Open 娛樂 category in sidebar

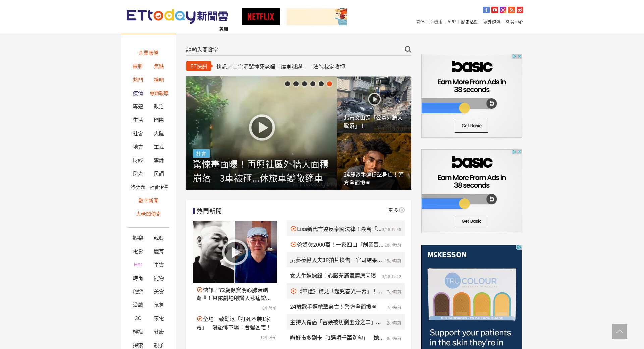pos(138,238)
